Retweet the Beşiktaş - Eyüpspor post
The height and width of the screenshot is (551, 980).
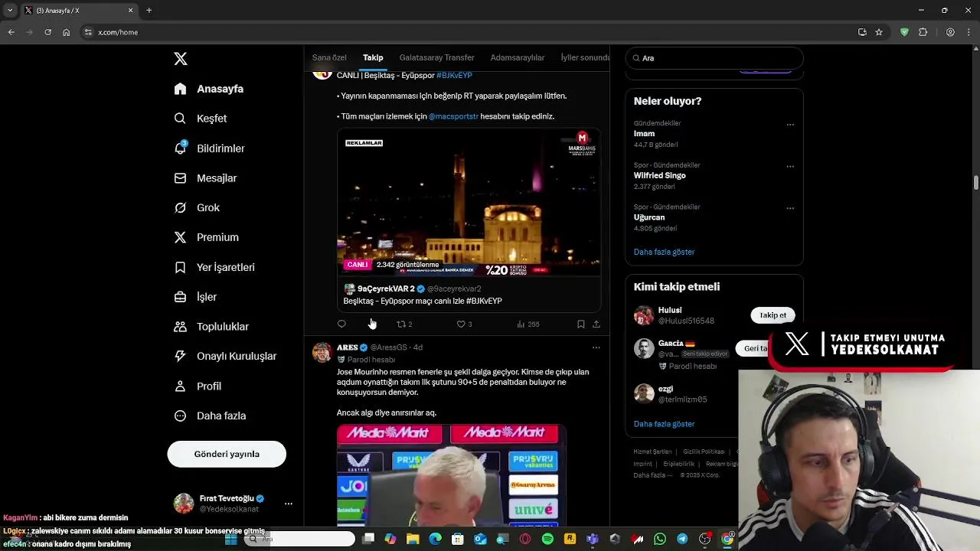click(x=404, y=324)
